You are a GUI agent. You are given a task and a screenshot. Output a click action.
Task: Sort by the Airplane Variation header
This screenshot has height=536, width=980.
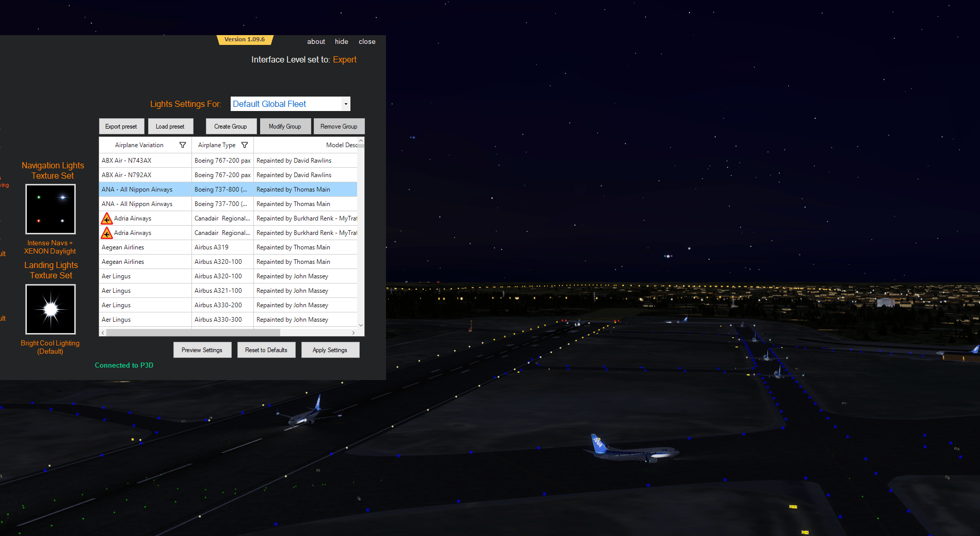tap(139, 145)
